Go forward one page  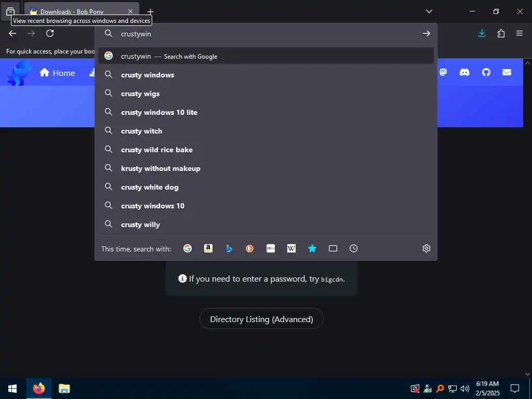click(31, 33)
